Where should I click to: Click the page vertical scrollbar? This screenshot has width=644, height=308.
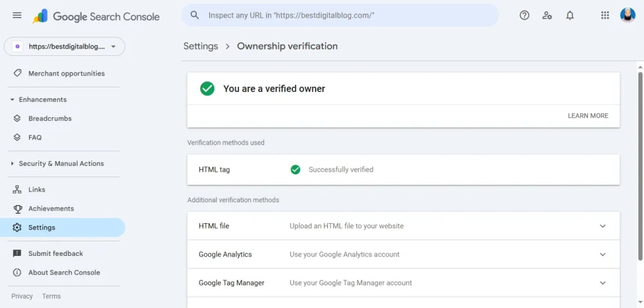coord(640,163)
